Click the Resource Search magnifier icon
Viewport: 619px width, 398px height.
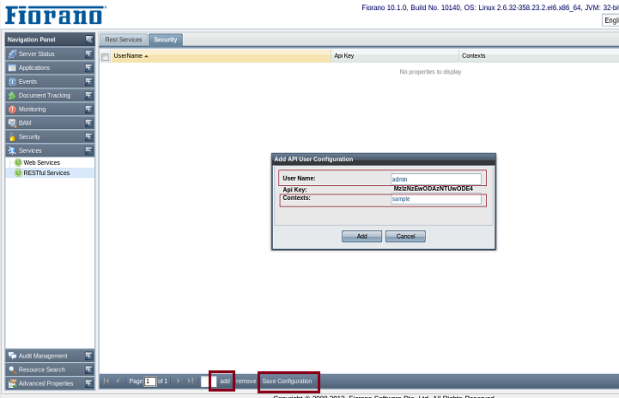[x=12, y=370]
